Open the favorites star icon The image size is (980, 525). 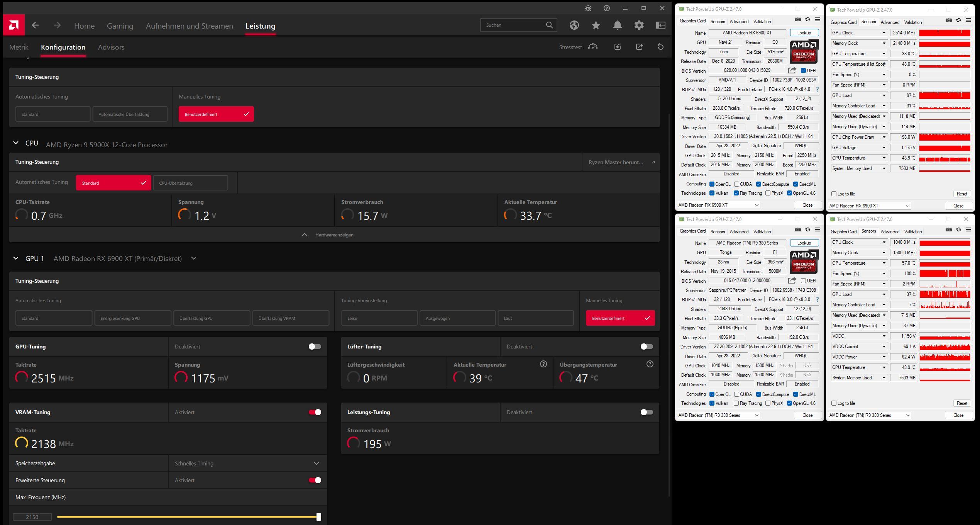[596, 25]
